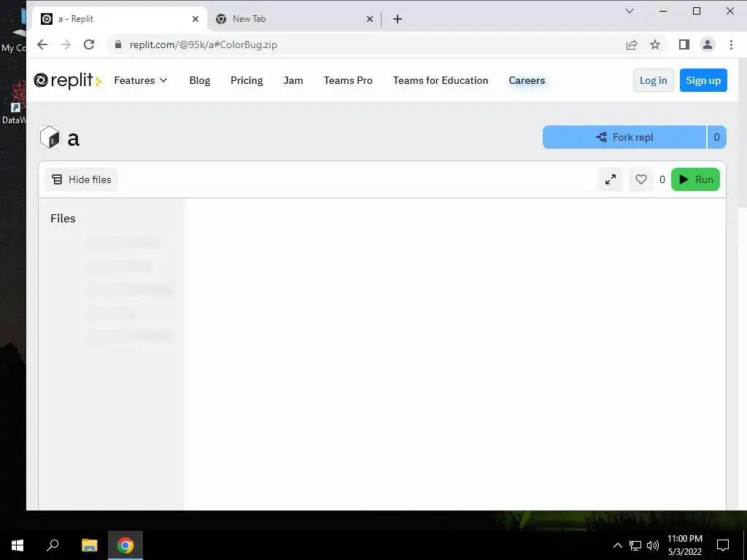
Task: Click the address bar URL
Action: coord(204,44)
